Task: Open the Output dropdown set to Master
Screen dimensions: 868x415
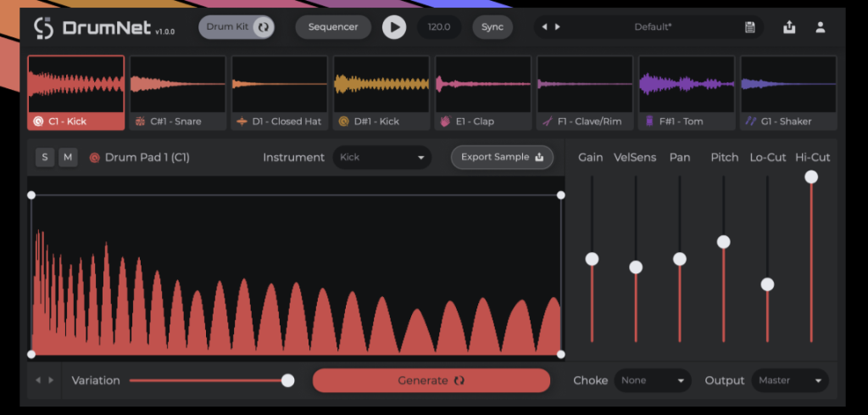Action: 790,381
